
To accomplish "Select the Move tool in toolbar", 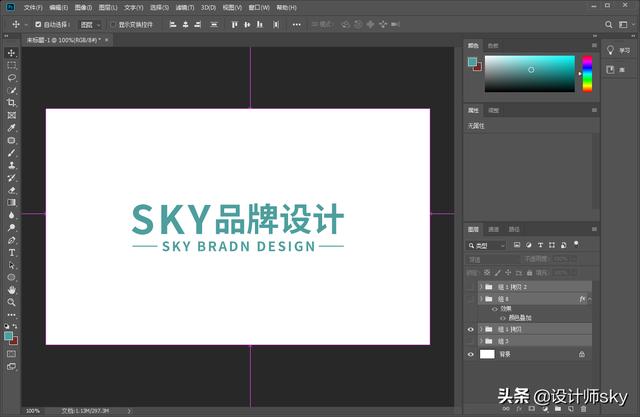I will [12, 53].
